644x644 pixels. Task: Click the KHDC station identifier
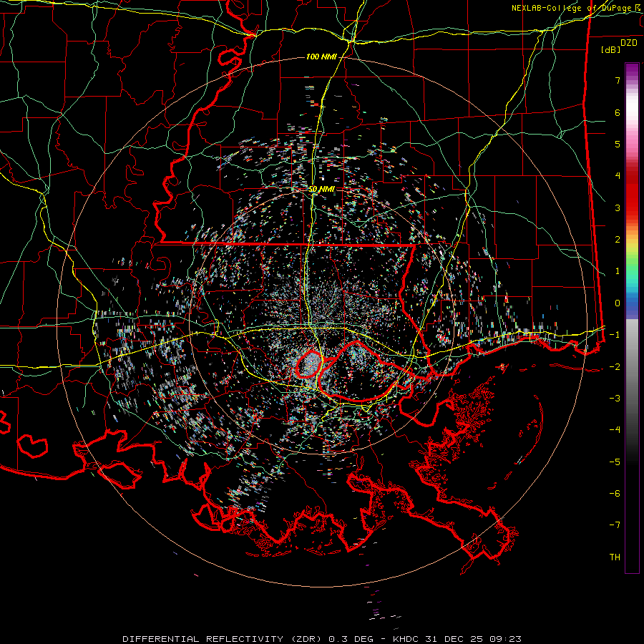404,639
